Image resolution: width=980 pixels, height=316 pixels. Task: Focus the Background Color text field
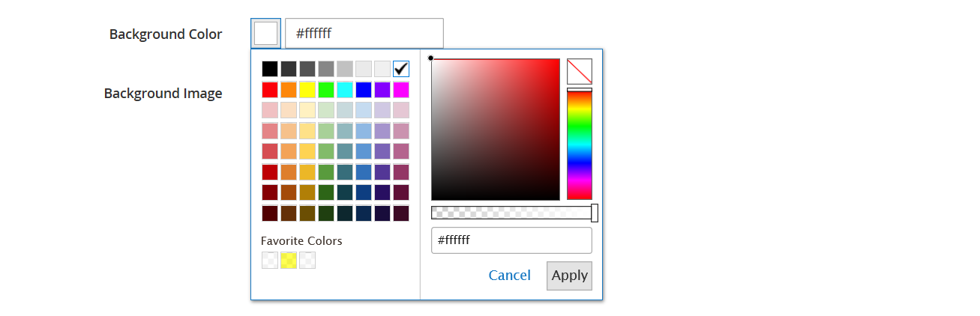coord(364,34)
